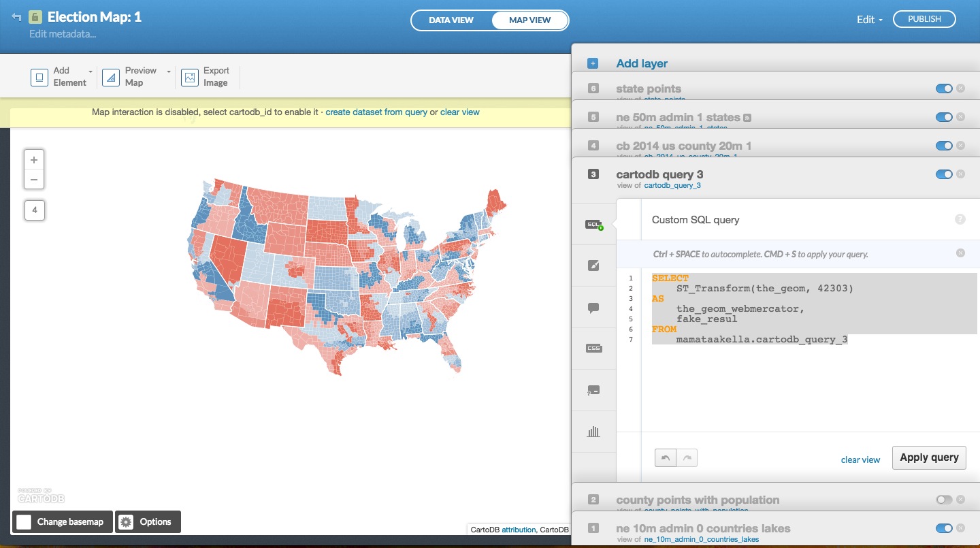
Task: Click the undo arrow in SQL editor
Action: point(666,458)
